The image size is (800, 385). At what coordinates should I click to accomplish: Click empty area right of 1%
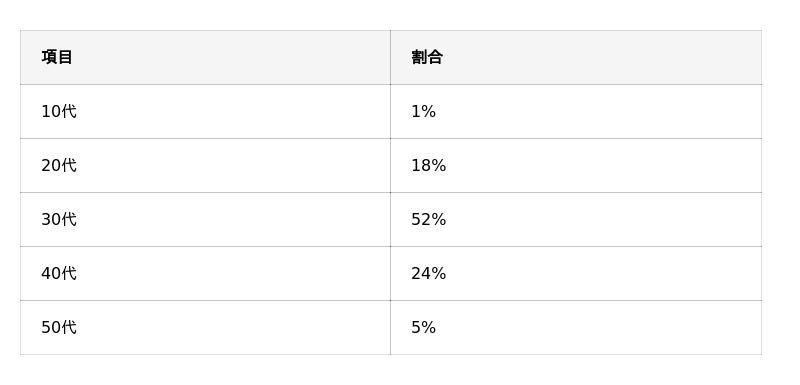598,111
